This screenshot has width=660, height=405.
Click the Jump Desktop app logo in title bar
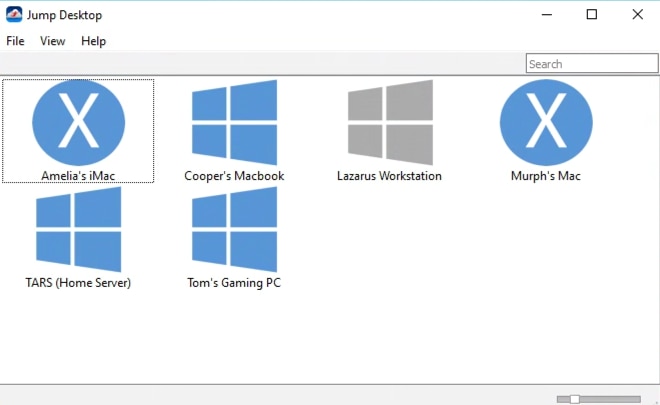pyautogui.click(x=14, y=15)
